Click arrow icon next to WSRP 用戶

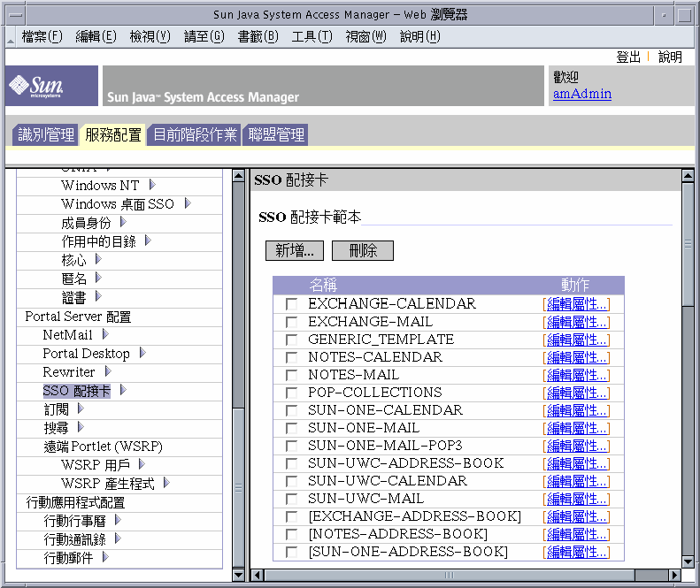pyautogui.click(x=142, y=464)
